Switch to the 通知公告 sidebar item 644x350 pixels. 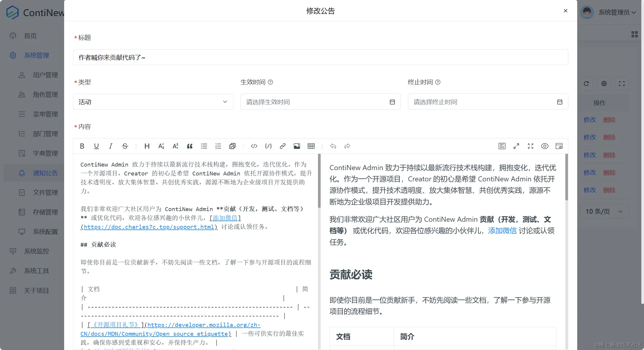tap(45, 173)
